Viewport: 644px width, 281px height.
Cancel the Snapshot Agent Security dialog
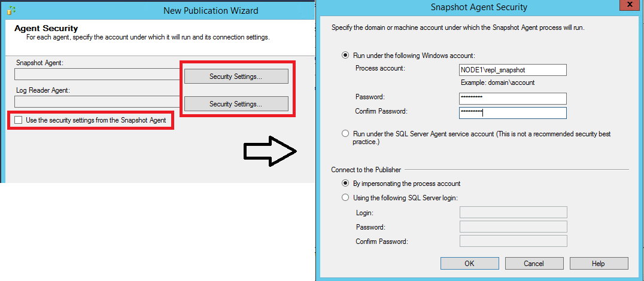[x=534, y=263]
